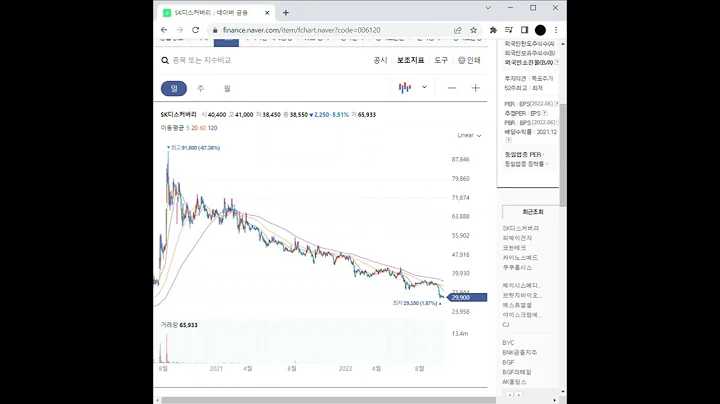Image resolution: width=720 pixels, height=404 pixels.
Task: Open the tab search chevron
Action: click(x=488, y=8)
